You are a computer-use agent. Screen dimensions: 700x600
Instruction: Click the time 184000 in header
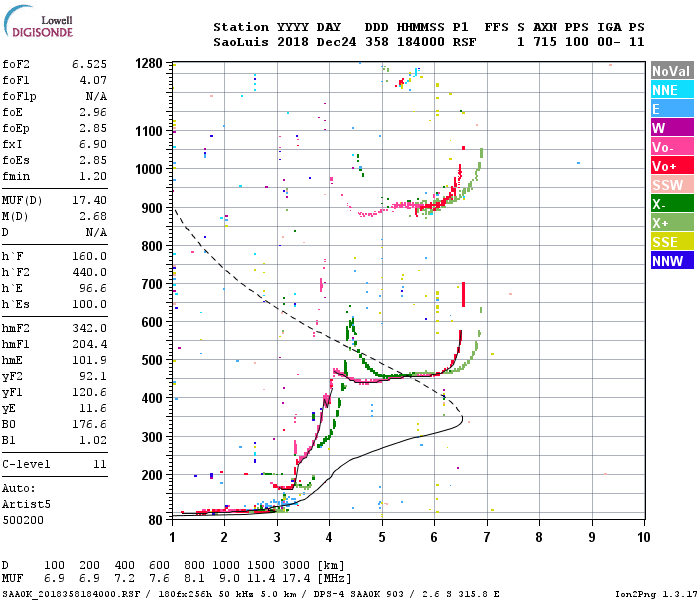pyautogui.click(x=421, y=42)
